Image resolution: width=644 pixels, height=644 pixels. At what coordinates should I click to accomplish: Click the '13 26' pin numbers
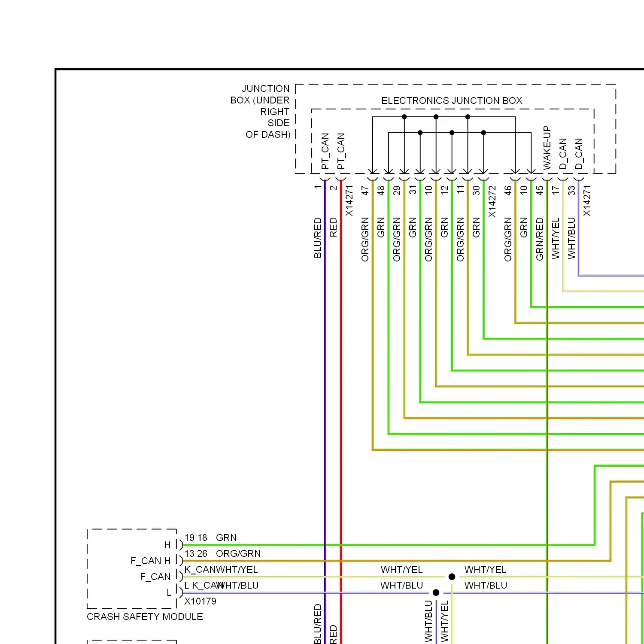point(196,553)
